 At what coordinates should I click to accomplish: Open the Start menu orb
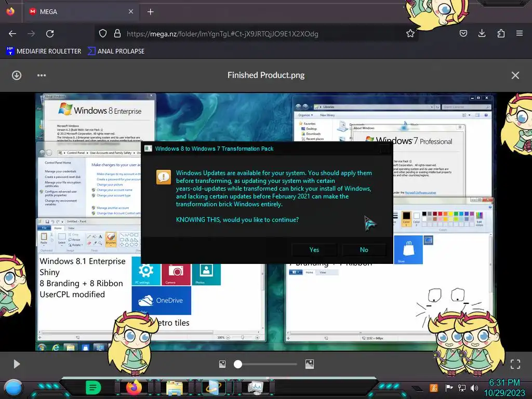click(13, 388)
